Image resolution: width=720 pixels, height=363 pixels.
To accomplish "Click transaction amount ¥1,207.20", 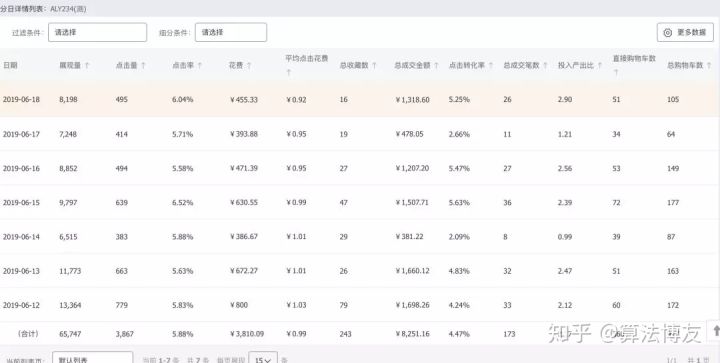I will click(412, 168).
